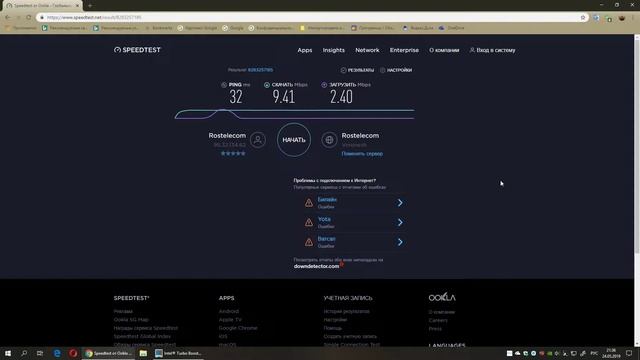Click the 2.40 upload speed value
Image resolution: width=640 pixels, height=360 pixels.
(x=341, y=97)
